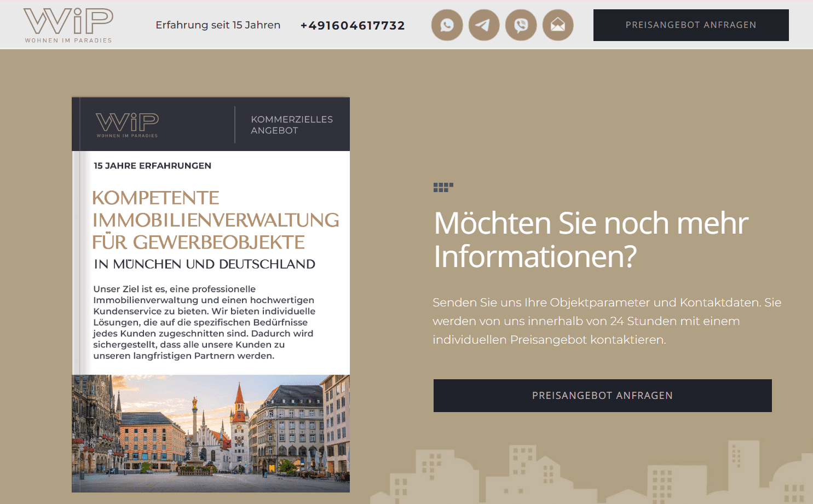Click 'In München und Deutschland' subtitle

click(x=204, y=264)
